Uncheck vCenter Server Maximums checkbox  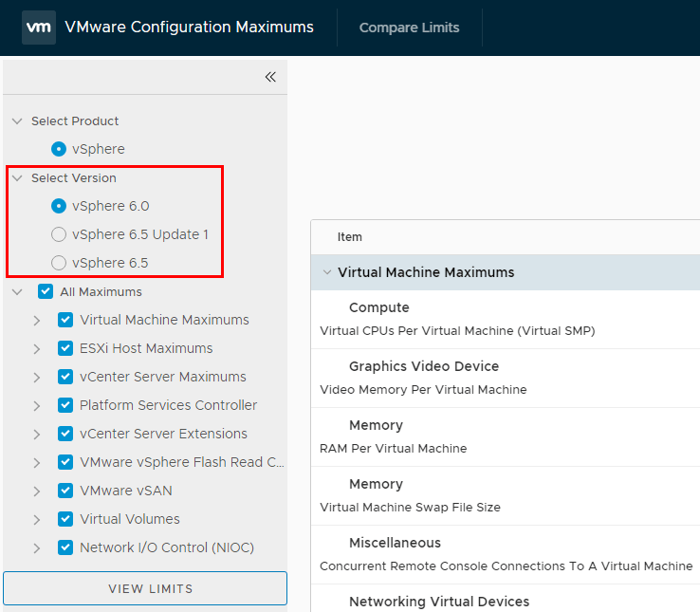[x=65, y=377]
